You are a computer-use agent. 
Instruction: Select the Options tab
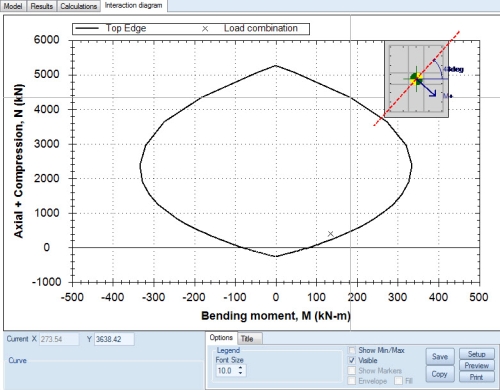point(221,338)
